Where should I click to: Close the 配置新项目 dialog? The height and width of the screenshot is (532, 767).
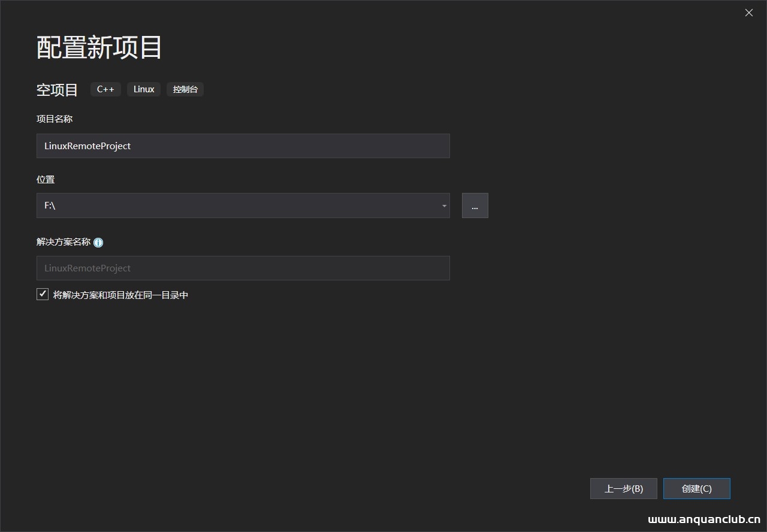click(x=748, y=13)
